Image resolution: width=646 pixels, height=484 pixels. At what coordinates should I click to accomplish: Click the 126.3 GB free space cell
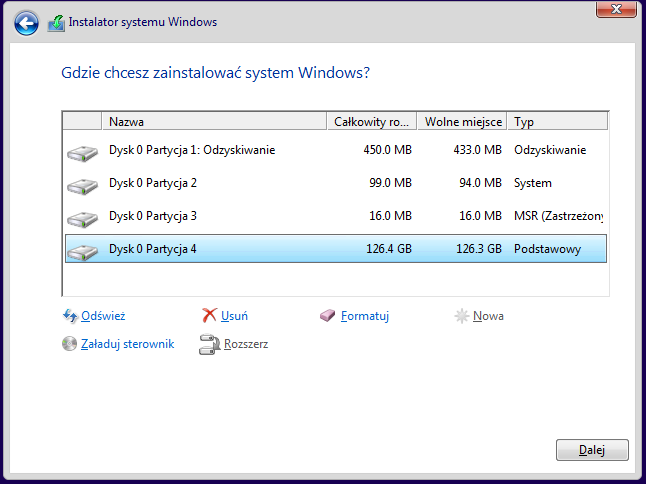pyautogui.click(x=479, y=249)
